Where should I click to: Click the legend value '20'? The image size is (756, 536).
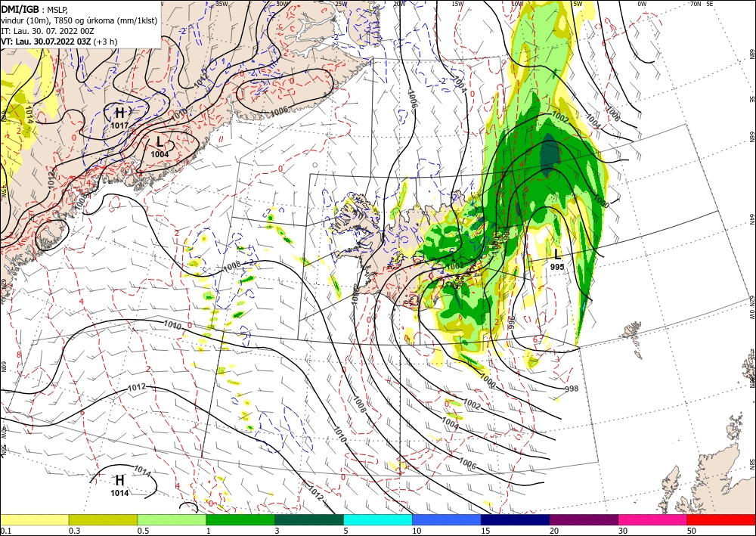tap(554, 531)
